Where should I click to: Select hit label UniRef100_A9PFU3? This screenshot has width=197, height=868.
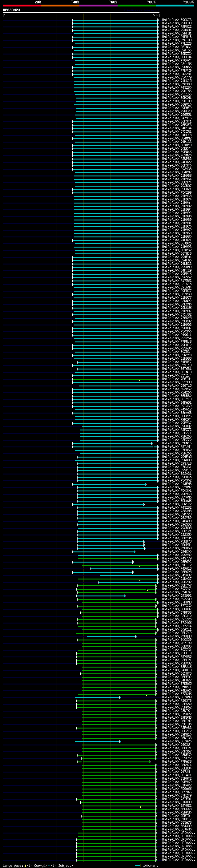tap(177, 23)
